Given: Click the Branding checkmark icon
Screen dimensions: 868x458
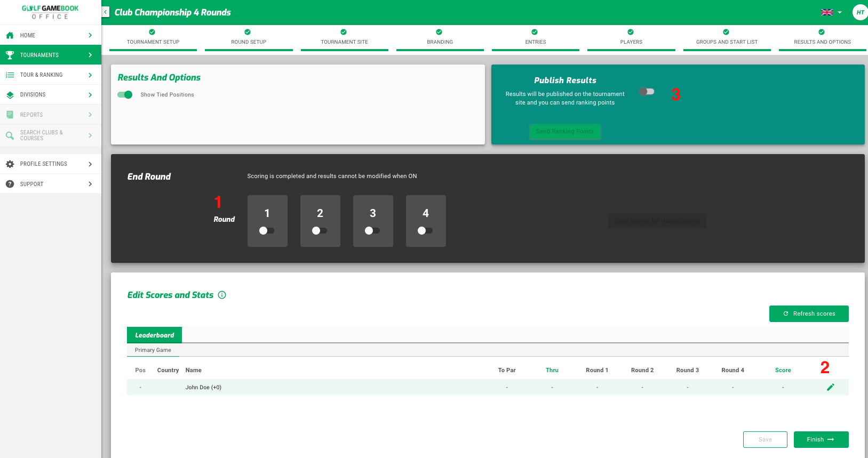Looking at the screenshot, I should pos(439,32).
